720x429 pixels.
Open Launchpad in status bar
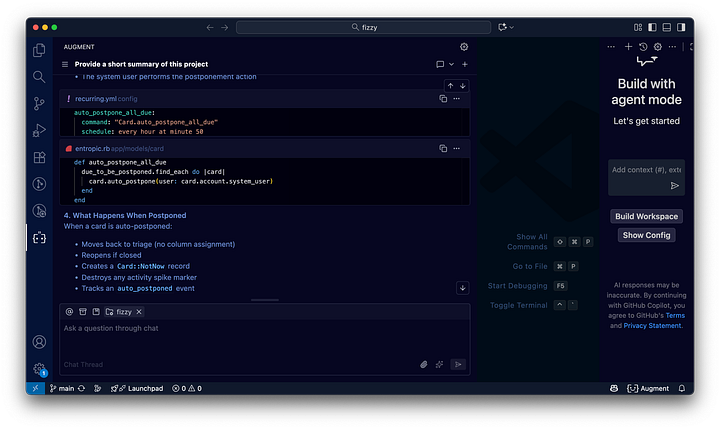point(137,389)
